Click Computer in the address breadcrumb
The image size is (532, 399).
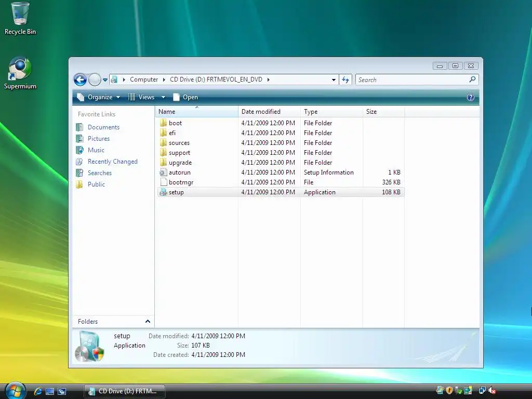click(x=144, y=79)
